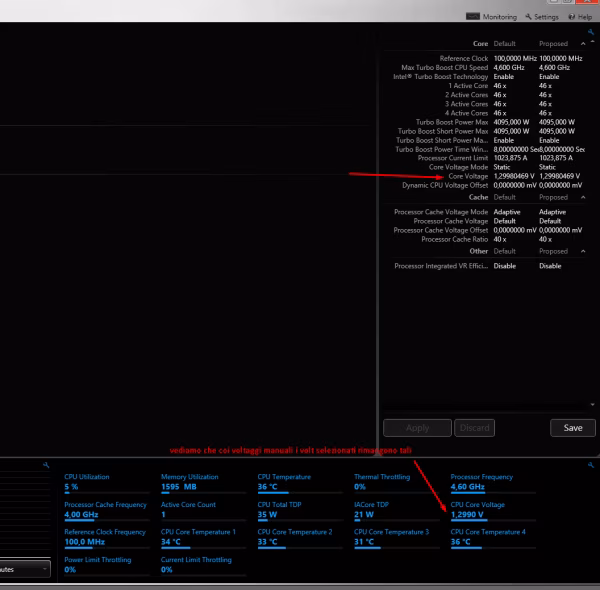Click the CPU Temperature monitor 36 °C
600x590 pixels.
[300, 483]
